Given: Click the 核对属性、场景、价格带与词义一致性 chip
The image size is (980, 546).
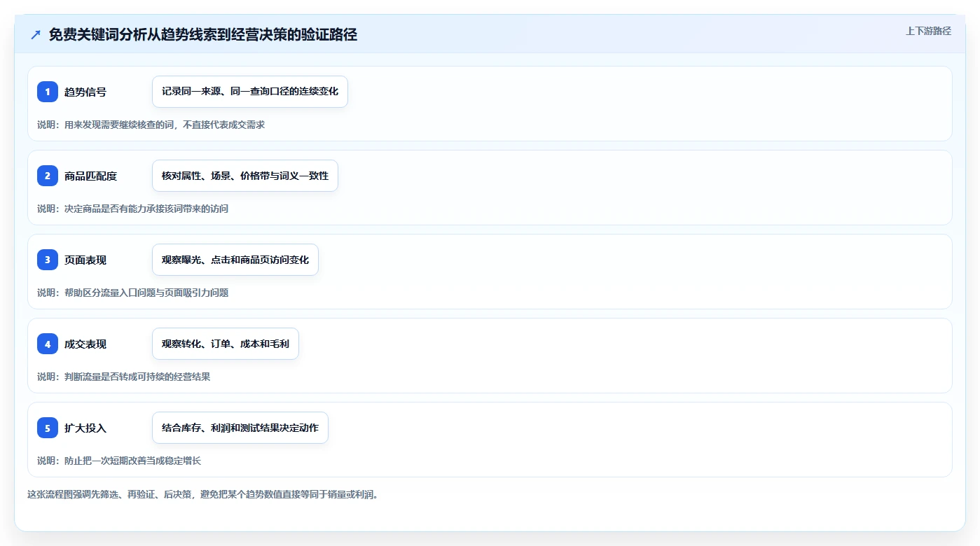Looking at the screenshot, I should (245, 176).
